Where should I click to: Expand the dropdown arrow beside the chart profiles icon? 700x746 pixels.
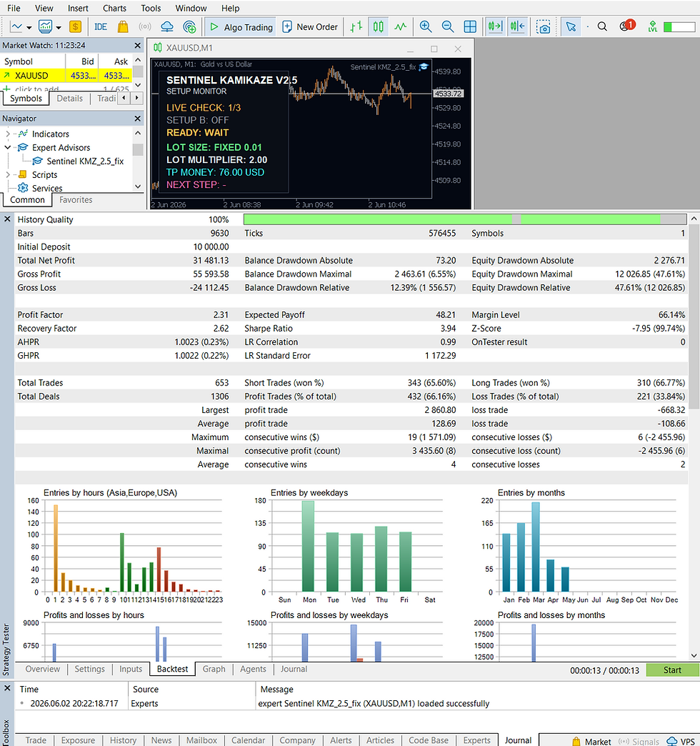tap(59, 27)
